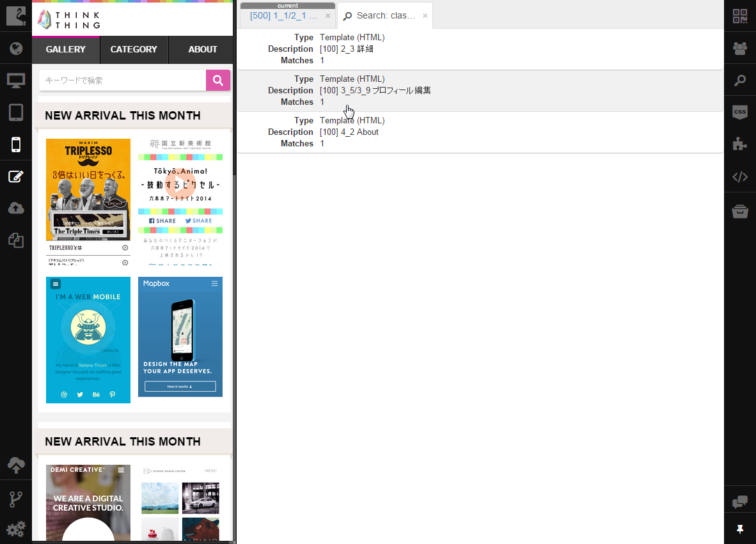This screenshot has width=756, height=544.
Task: Play the Tokyo Anima video thumbnail
Action: (x=180, y=184)
